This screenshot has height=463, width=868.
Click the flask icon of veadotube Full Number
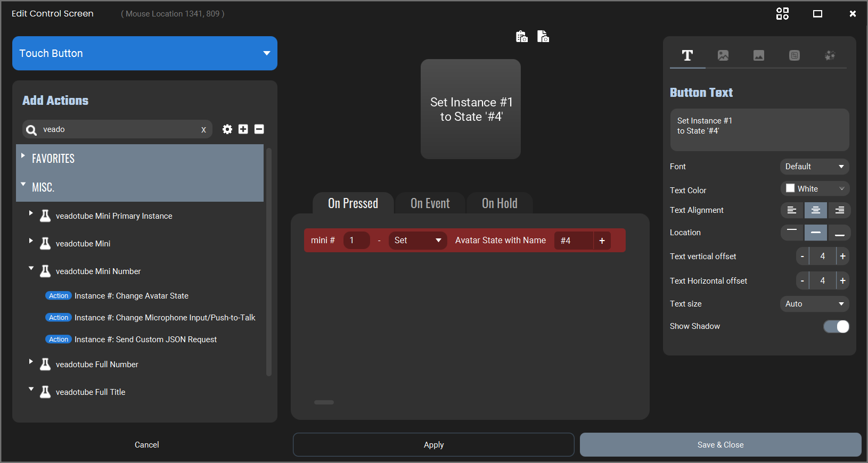pyautogui.click(x=46, y=365)
